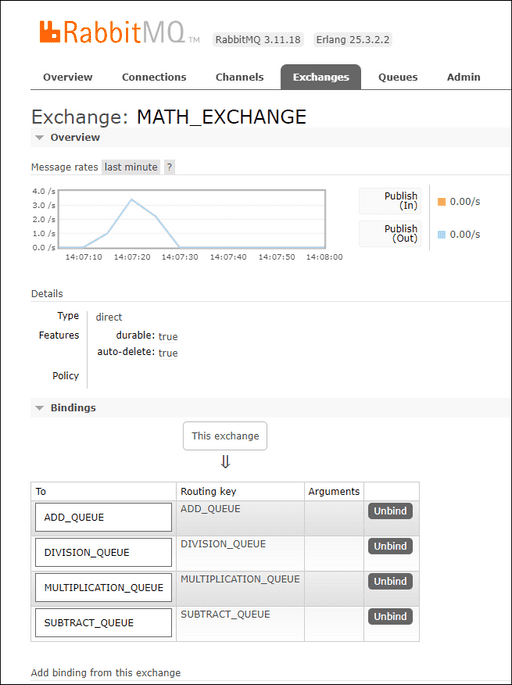Open the Connections tab

(154, 77)
